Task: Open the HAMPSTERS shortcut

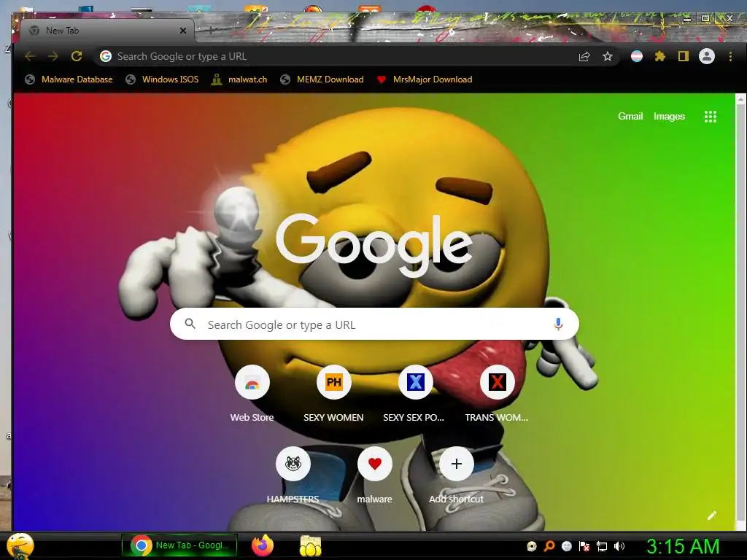Action: 293,475
